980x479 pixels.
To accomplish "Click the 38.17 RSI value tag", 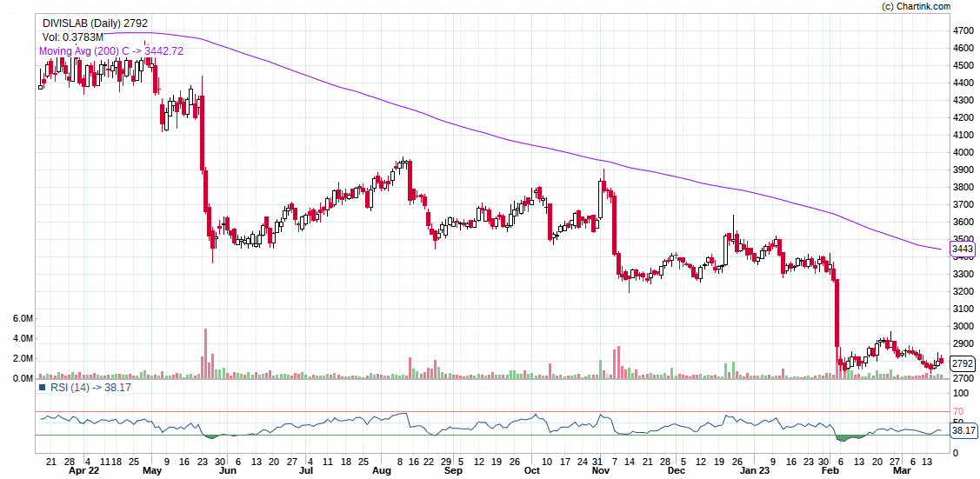I will 963,431.
